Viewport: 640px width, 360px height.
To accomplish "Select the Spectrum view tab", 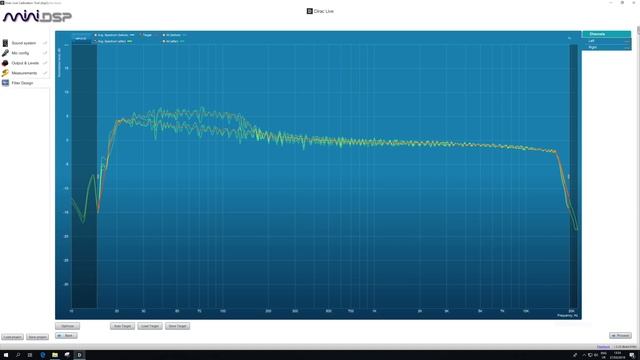I will point(81,38).
